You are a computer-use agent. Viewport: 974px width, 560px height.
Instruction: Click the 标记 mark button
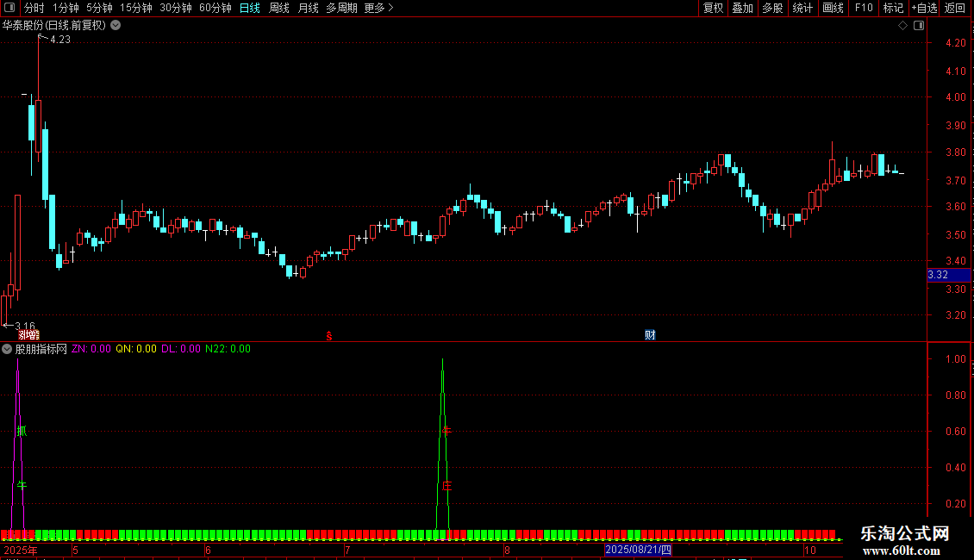pos(893,8)
